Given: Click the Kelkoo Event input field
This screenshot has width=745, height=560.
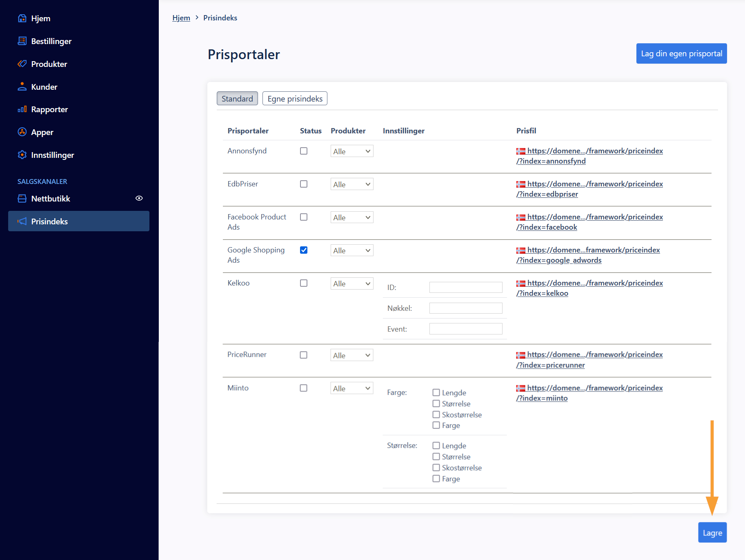Looking at the screenshot, I should (x=466, y=329).
